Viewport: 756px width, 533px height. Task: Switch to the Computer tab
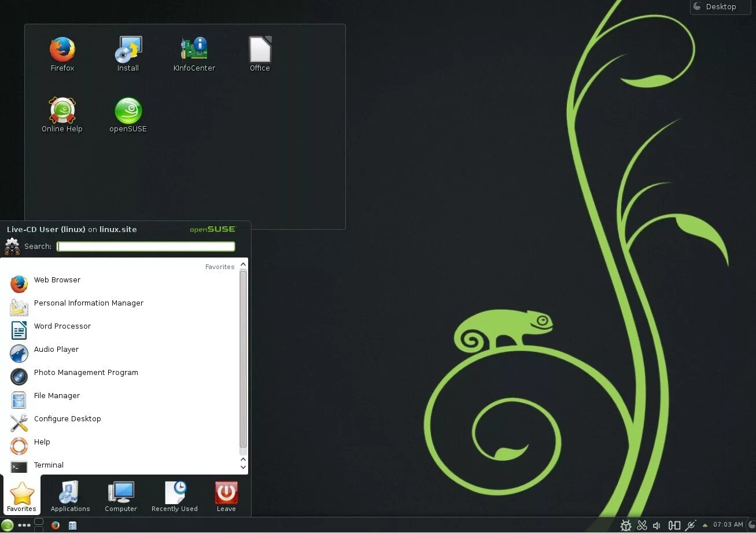(121, 496)
